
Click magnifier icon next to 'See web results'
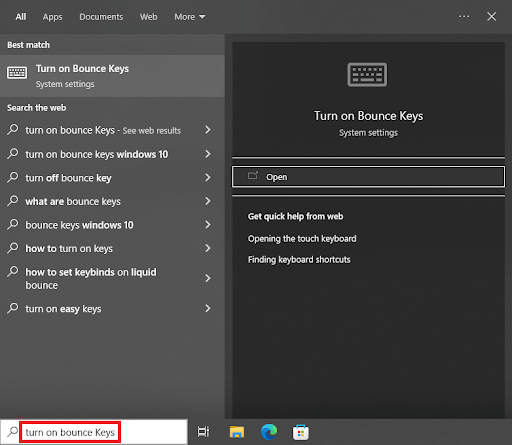pos(13,129)
